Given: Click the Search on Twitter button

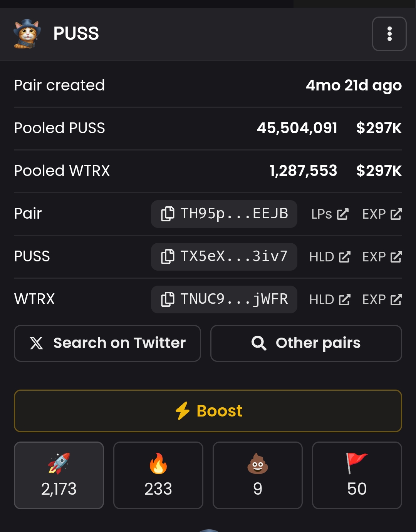Looking at the screenshot, I should pos(107,343).
